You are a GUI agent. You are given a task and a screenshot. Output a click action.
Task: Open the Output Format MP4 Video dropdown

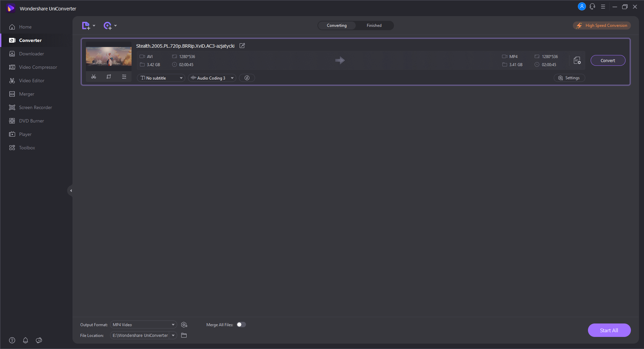[x=143, y=325]
